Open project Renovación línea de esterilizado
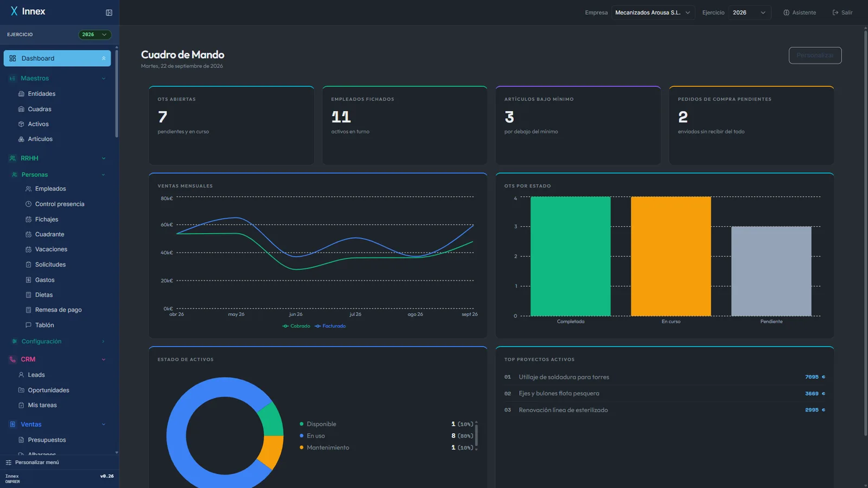 point(665,410)
